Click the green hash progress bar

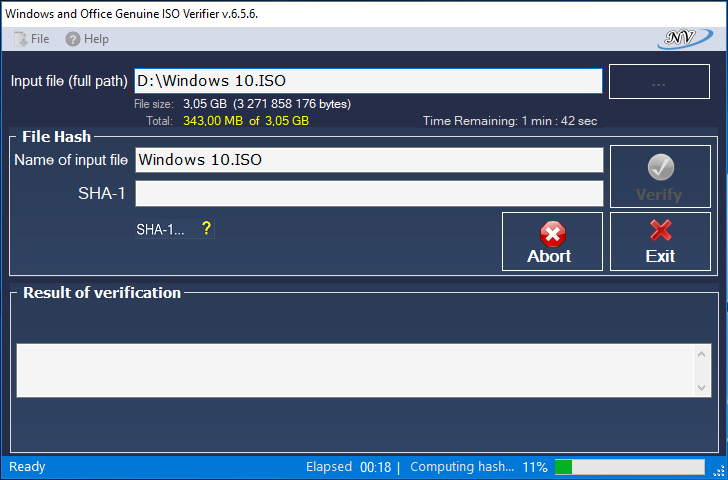point(630,467)
